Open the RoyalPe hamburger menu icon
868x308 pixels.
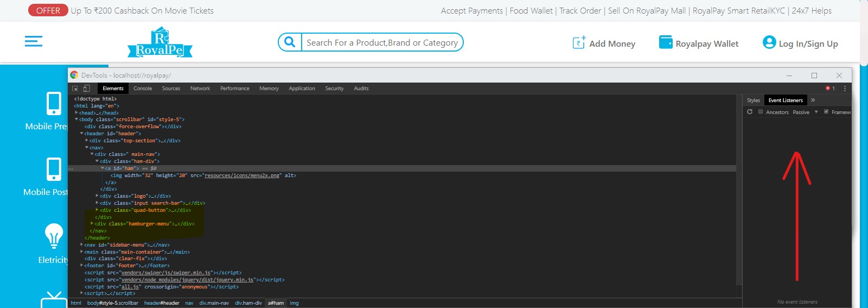click(x=34, y=41)
